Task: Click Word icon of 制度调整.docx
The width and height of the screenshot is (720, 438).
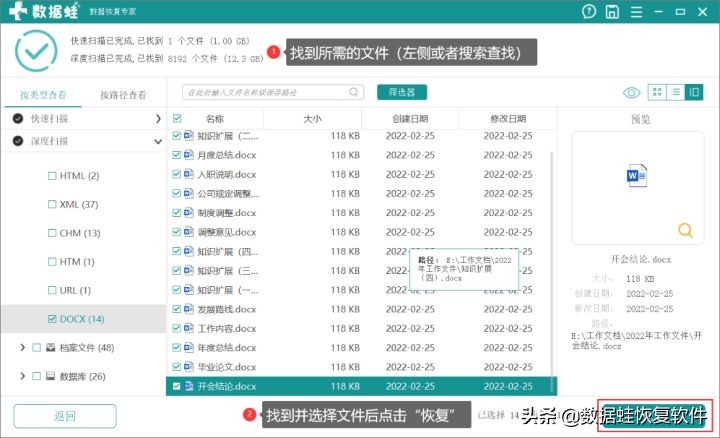Action: 189,213
